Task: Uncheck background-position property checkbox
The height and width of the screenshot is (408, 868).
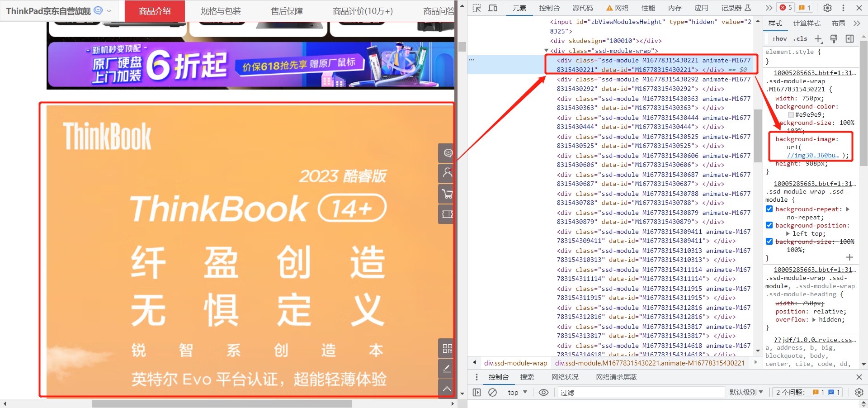Action: [769, 225]
